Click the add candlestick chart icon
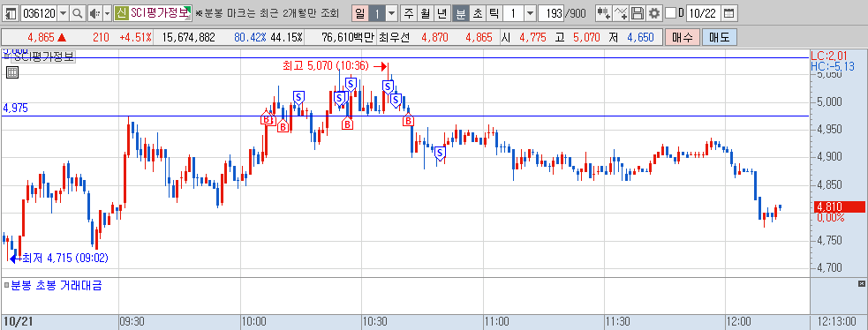The image size is (868, 330). click(604, 12)
